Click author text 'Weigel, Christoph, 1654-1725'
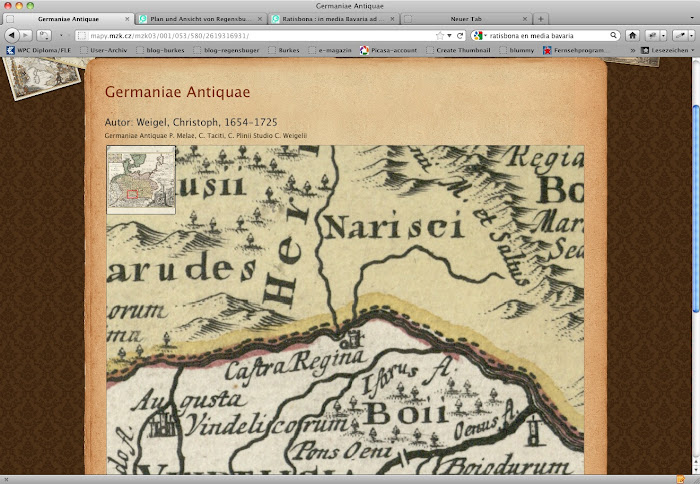 tap(206, 122)
